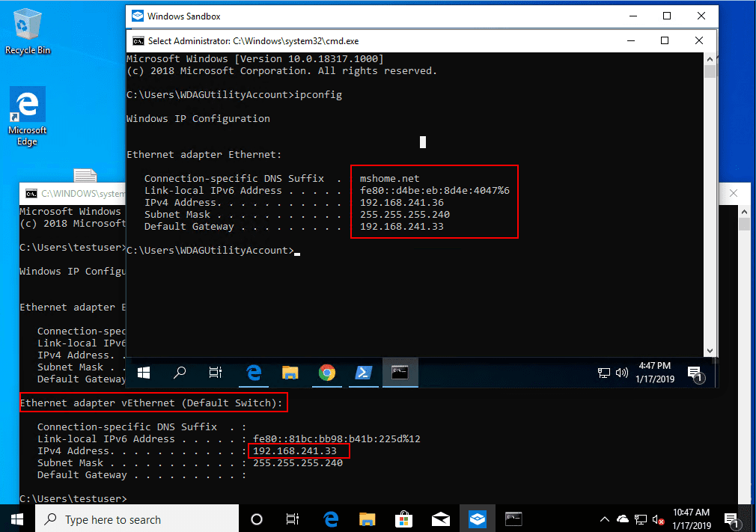Open Google Chrome from the sandbox taskbar
Image resolution: width=756 pixels, height=532 pixels.
327,373
